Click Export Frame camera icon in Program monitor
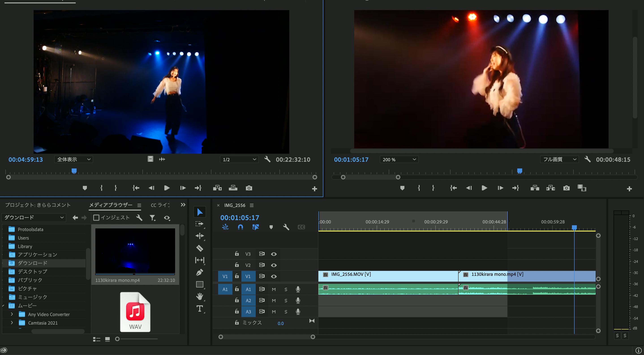The image size is (644, 355). (566, 188)
